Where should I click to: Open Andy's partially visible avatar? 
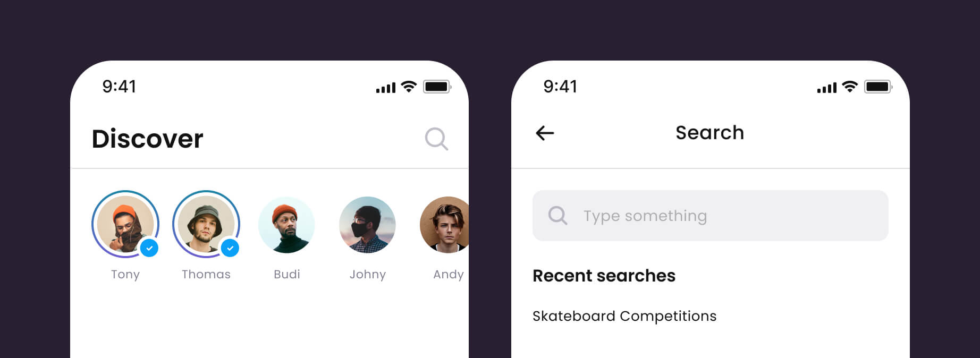click(x=444, y=225)
